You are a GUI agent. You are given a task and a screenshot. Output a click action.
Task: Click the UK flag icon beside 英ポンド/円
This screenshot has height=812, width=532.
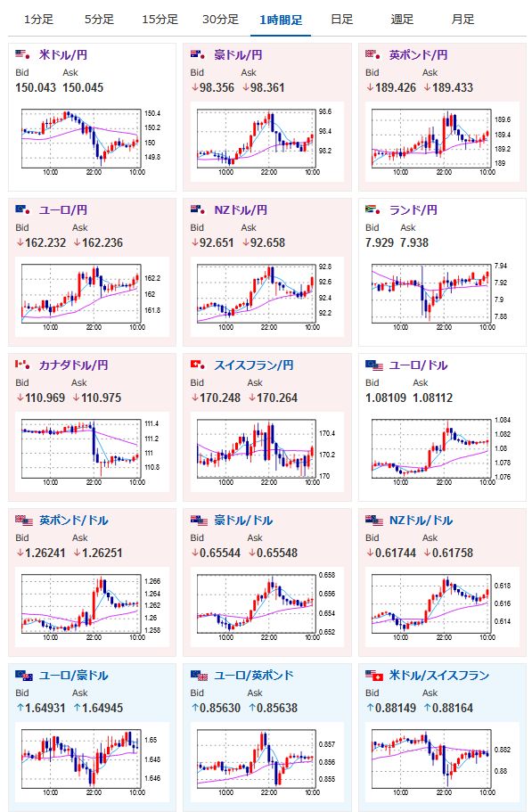pyautogui.click(x=373, y=54)
